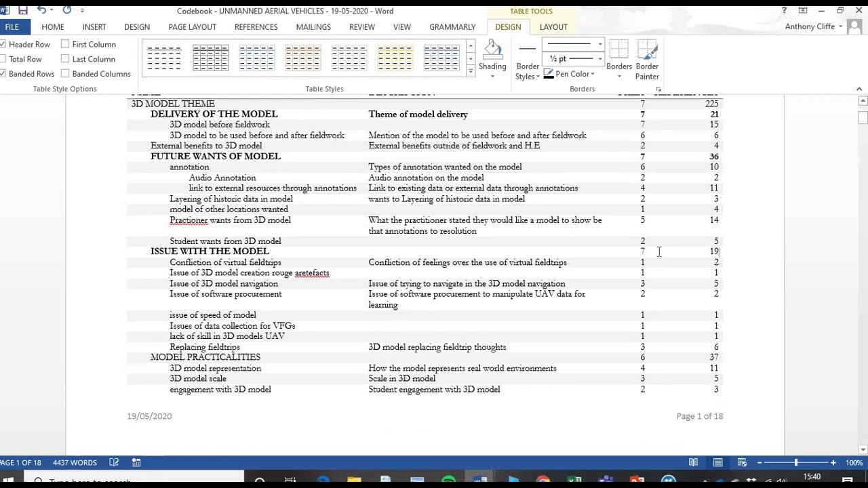
Task: Open the Customize Quick Access Toolbar arrow
Action: 82,11
